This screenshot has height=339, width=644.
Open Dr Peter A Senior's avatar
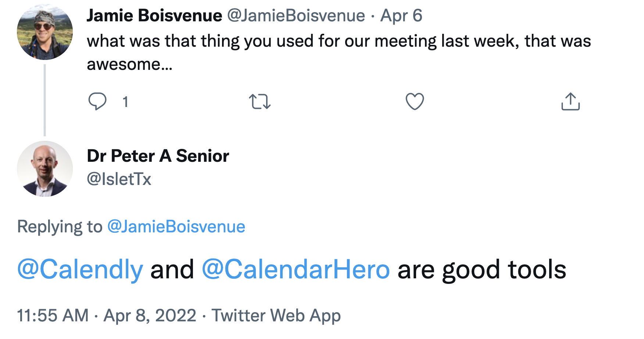tap(45, 169)
